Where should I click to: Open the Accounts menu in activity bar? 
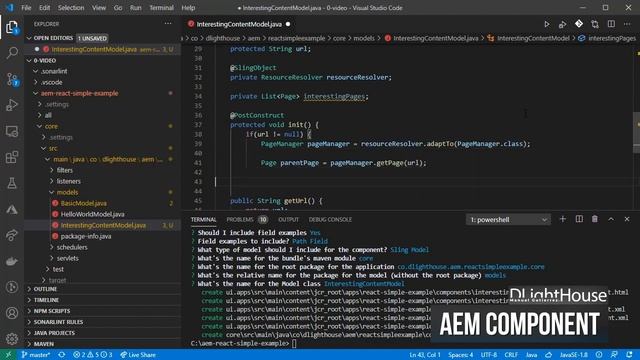pos(12,313)
